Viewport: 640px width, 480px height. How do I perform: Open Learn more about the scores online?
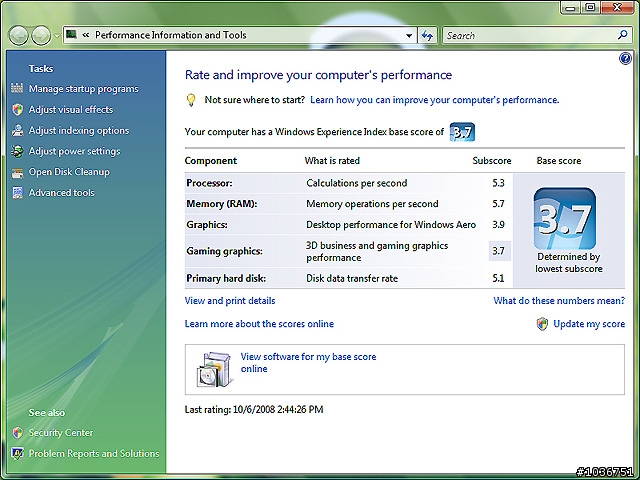pos(259,324)
